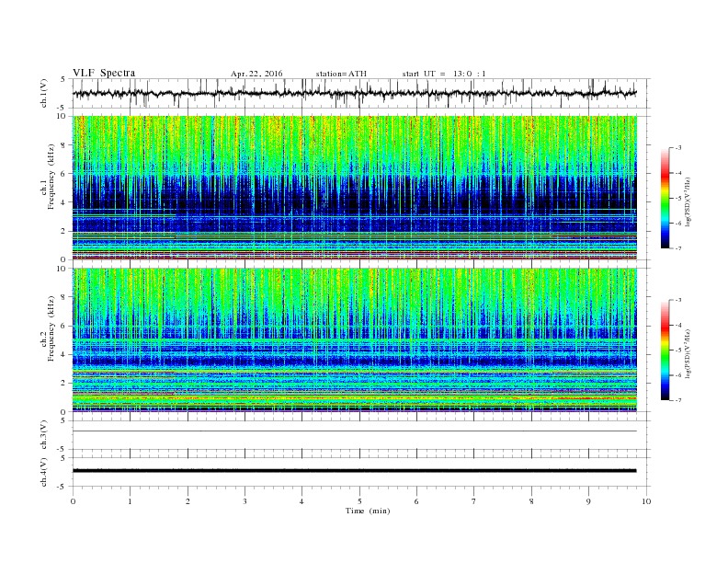Click time axis tick label "7"
Image resolution: width=728 pixels, height=563 pixels.
(x=474, y=501)
